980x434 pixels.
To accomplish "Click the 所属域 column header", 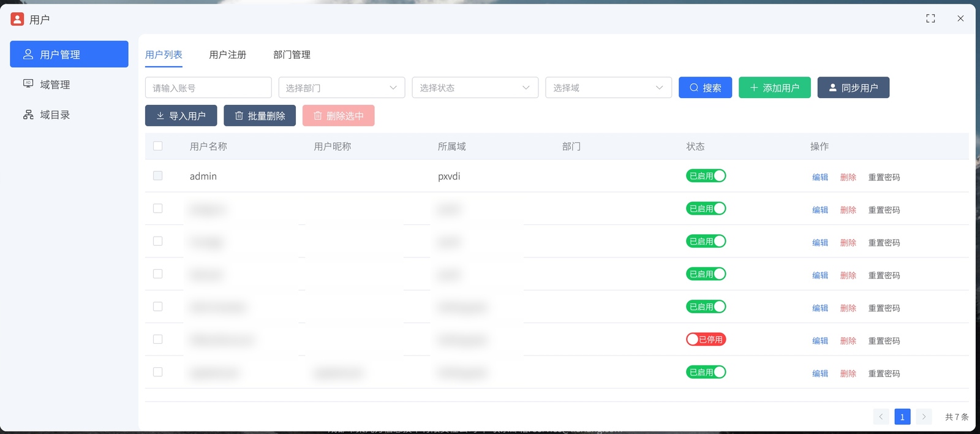I will 452,147.
